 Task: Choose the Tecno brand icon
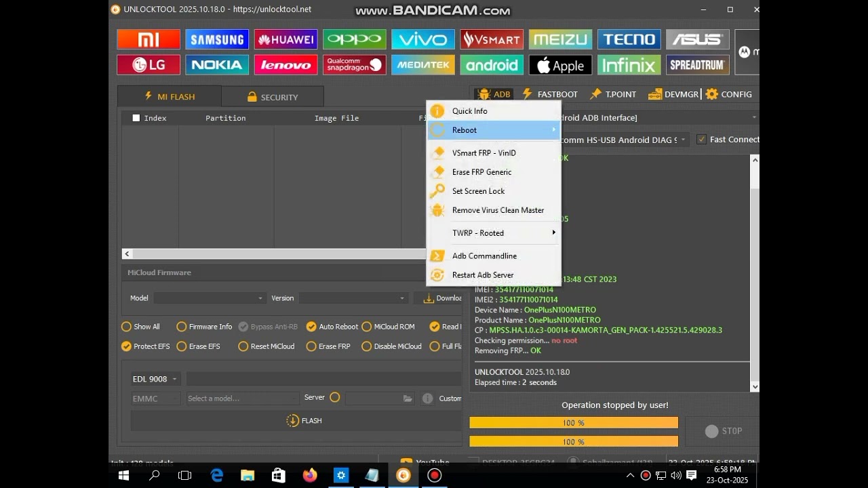[x=629, y=39]
